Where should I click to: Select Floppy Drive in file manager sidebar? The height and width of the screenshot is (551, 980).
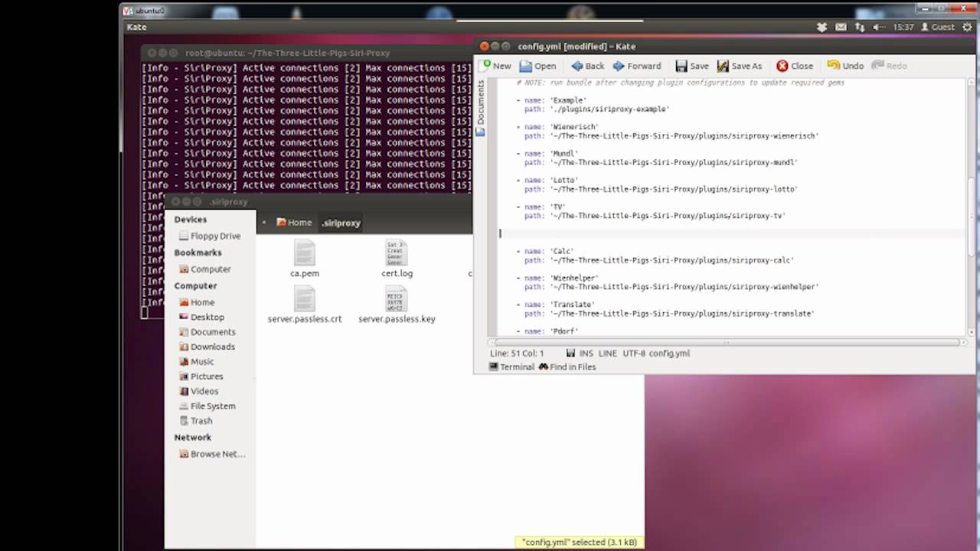click(210, 236)
